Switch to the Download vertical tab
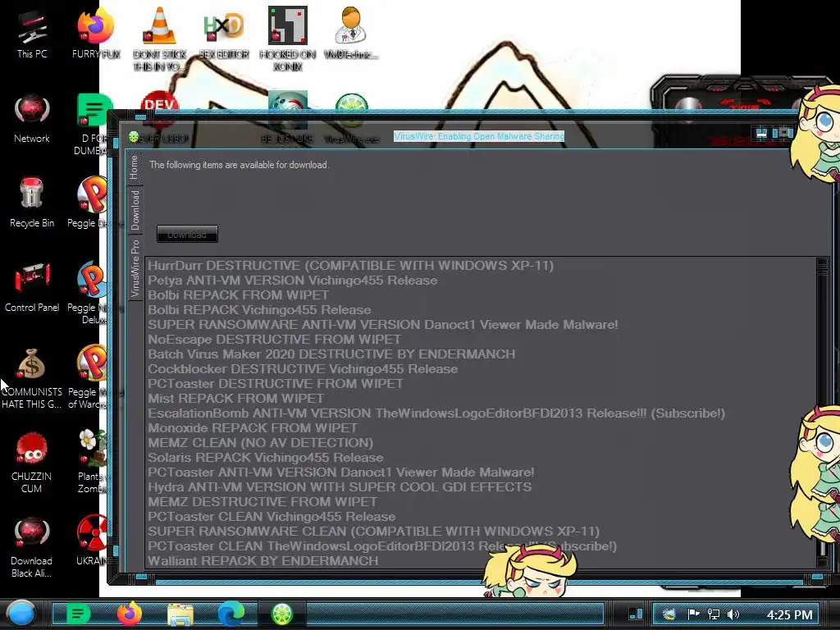Image resolution: width=840 pixels, height=630 pixels. (135, 210)
